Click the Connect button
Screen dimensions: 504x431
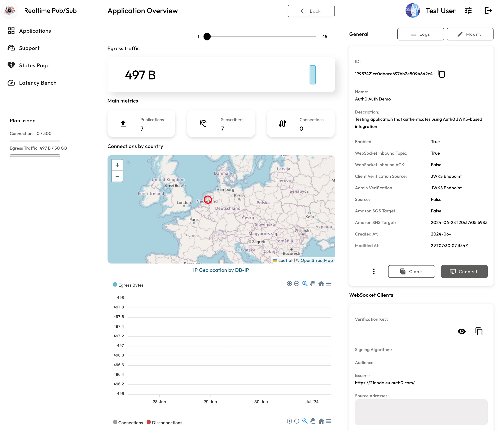pos(464,271)
